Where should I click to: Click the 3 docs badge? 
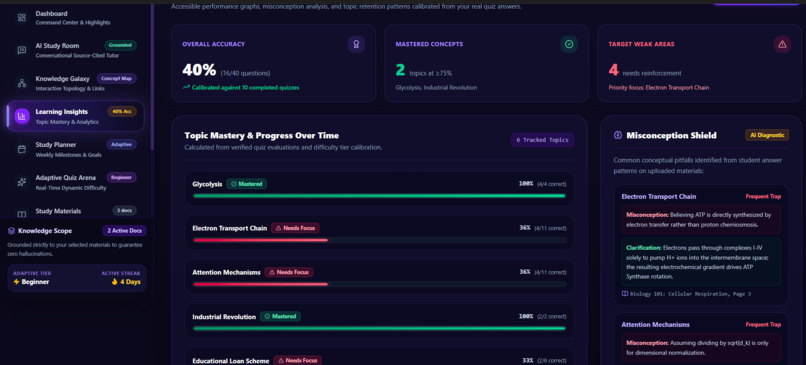[x=124, y=210]
